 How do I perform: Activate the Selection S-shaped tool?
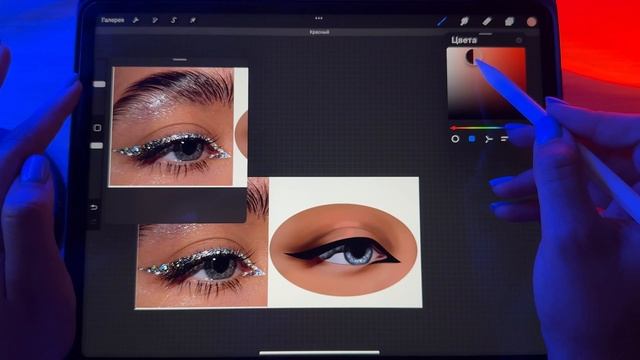[x=173, y=20]
